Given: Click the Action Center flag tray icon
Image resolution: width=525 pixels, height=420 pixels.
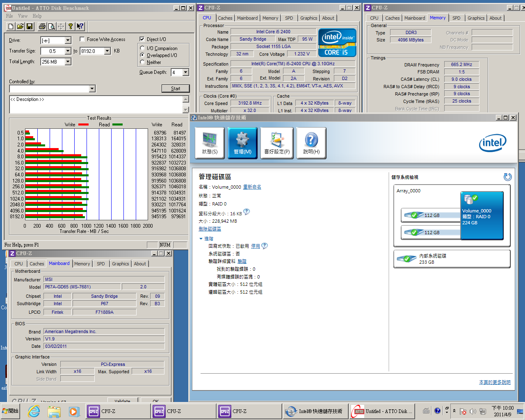Looking at the screenshot, I should (463, 411).
